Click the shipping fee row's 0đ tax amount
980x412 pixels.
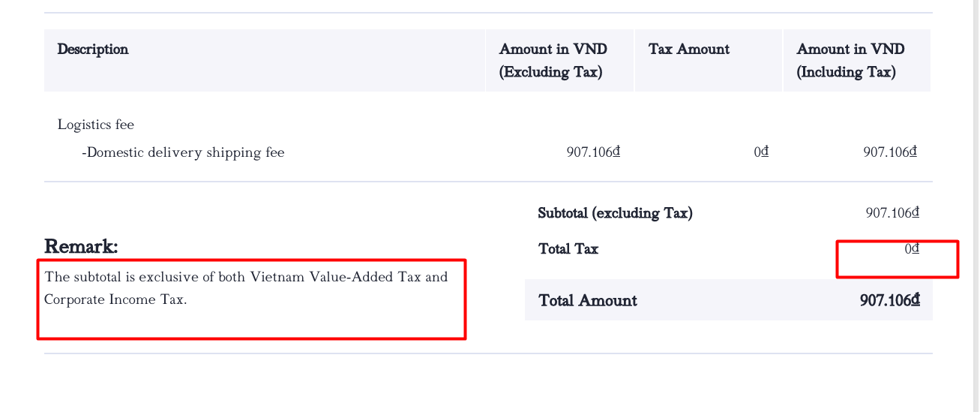tap(761, 152)
